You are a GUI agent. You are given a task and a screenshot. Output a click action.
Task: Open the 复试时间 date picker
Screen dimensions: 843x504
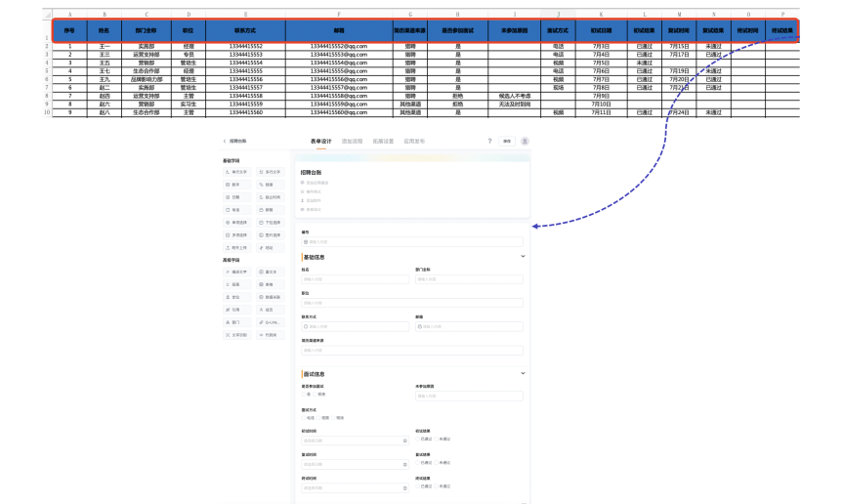tap(355, 464)
